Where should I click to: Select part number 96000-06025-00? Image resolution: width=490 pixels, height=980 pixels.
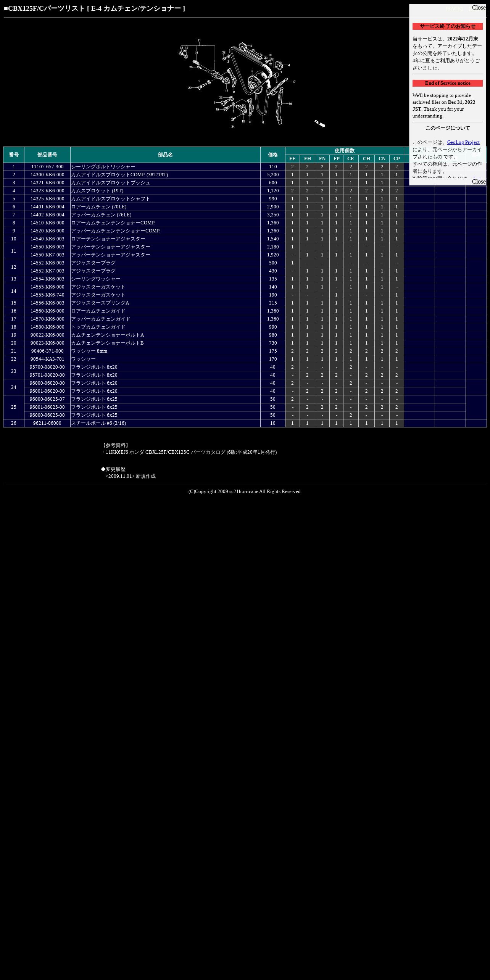pos(47,415)
